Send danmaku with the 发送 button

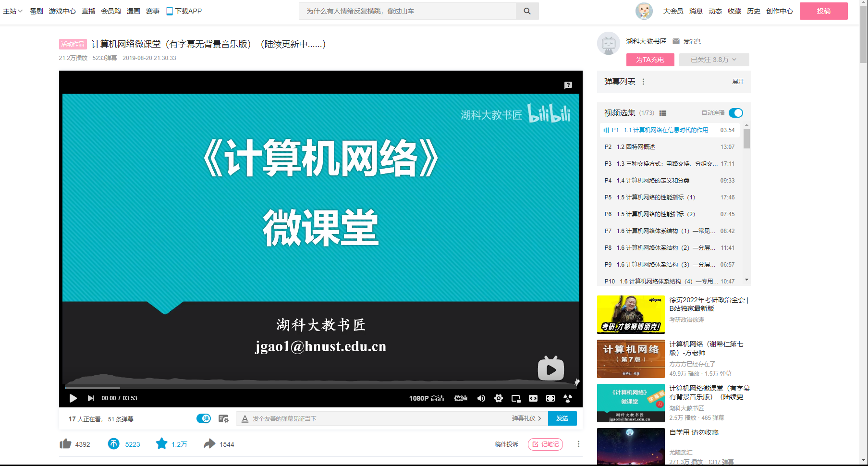coord(562,418)
